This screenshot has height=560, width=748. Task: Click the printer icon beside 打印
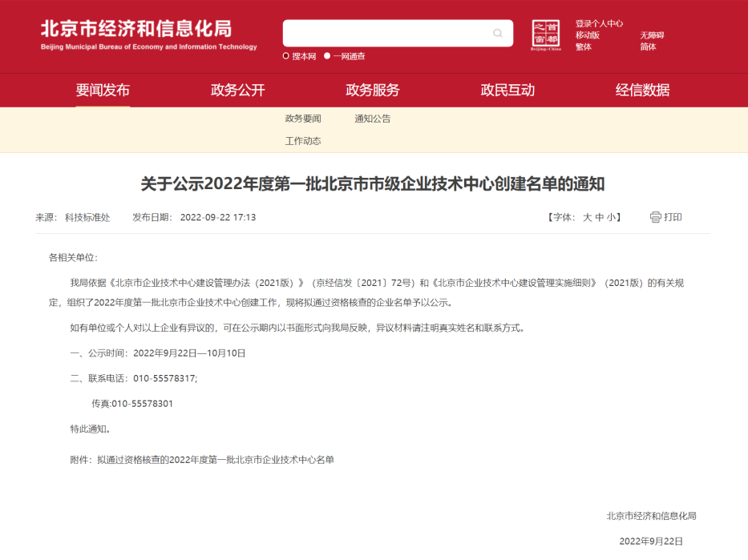pyautogui.click(x=656, y=217)
